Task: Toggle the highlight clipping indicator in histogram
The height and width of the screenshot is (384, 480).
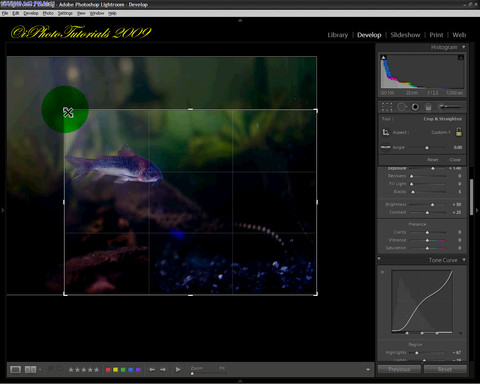Action: (x=461, y=57)
